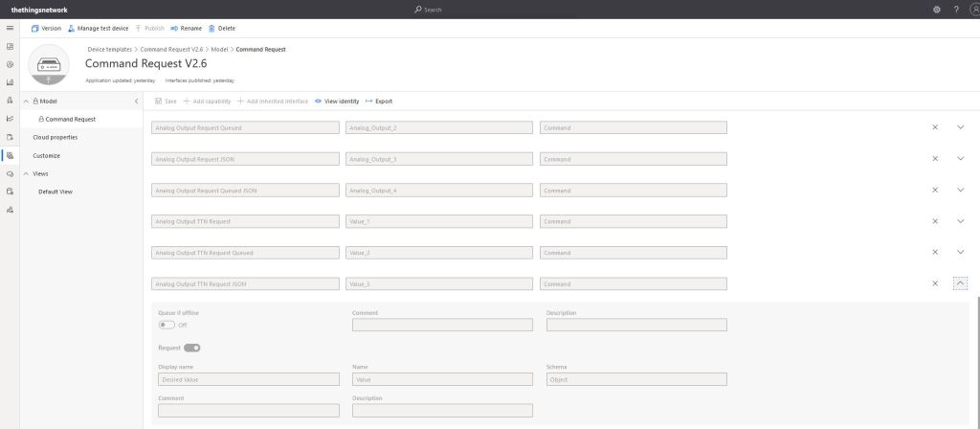Open Cloud properties in side panel

(x=56, y=137)
